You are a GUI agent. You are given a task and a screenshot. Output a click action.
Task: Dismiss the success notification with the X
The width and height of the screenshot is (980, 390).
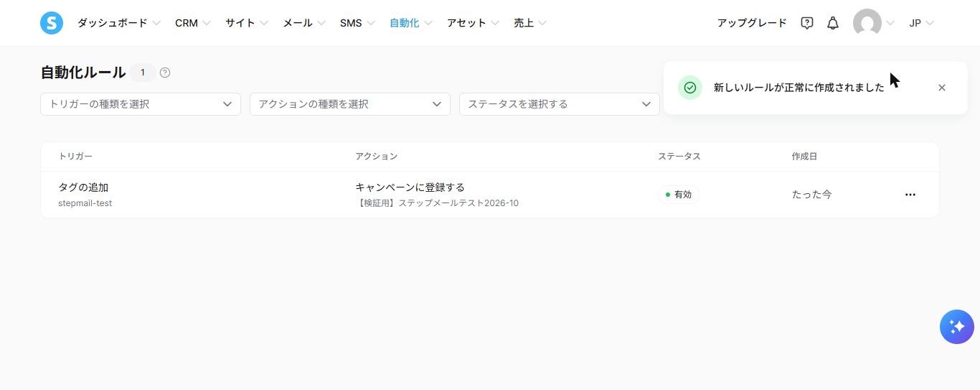pyautogui.click(x=942, y=88)
